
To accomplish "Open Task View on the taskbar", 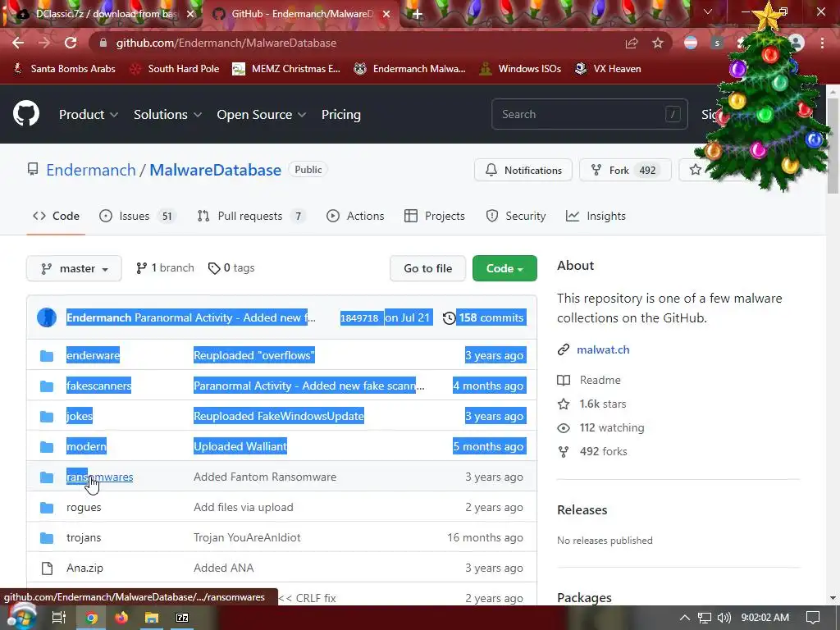I will point(58,618).
